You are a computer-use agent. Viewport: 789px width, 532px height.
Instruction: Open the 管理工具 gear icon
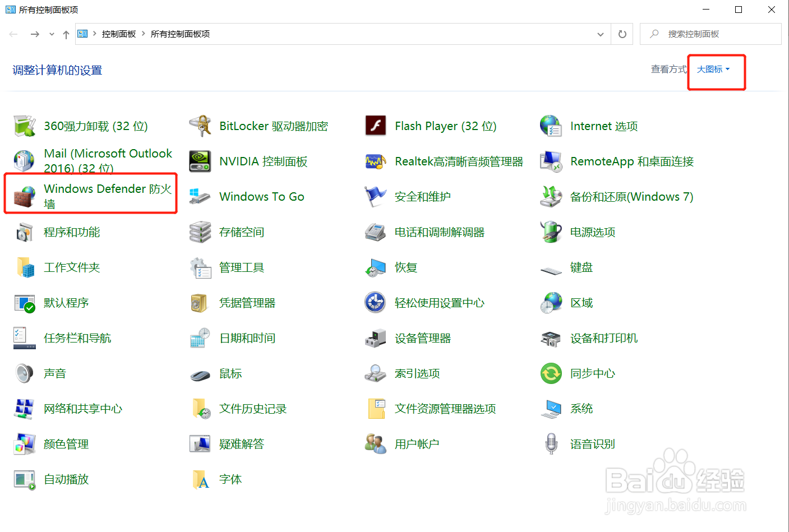[x=200, y=267]
